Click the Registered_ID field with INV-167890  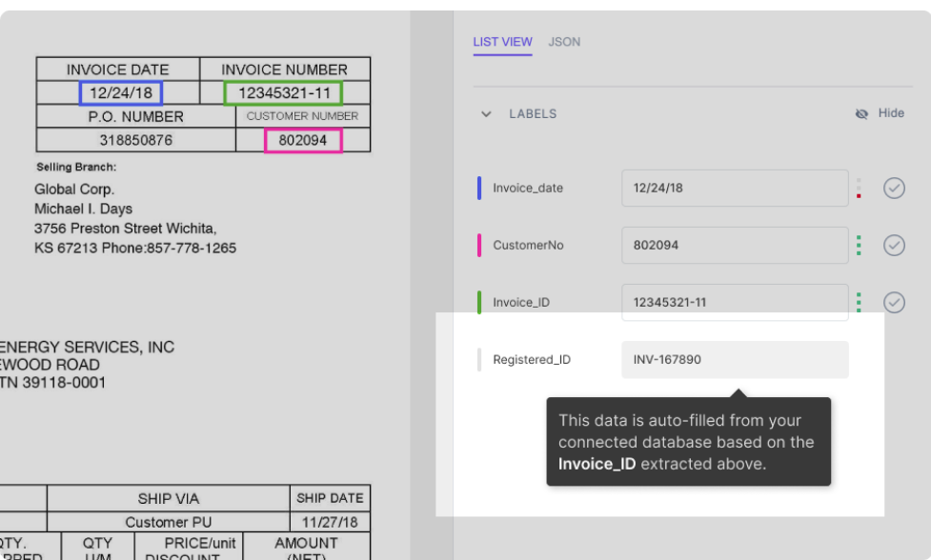(734, 360)
